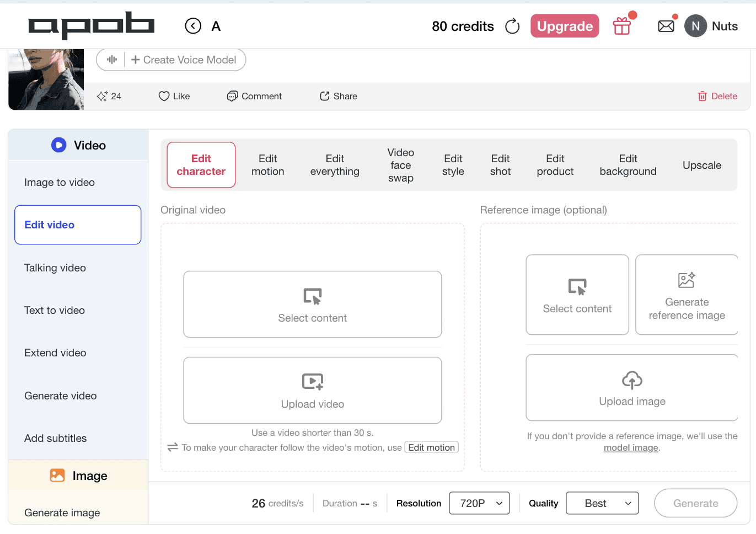
Task: Click the Upgrade button
Action: 565,26
